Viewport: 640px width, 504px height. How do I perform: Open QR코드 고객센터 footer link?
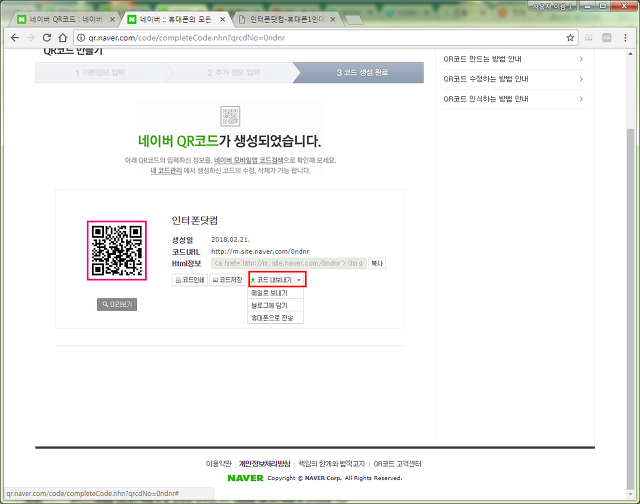coord(397,464)
